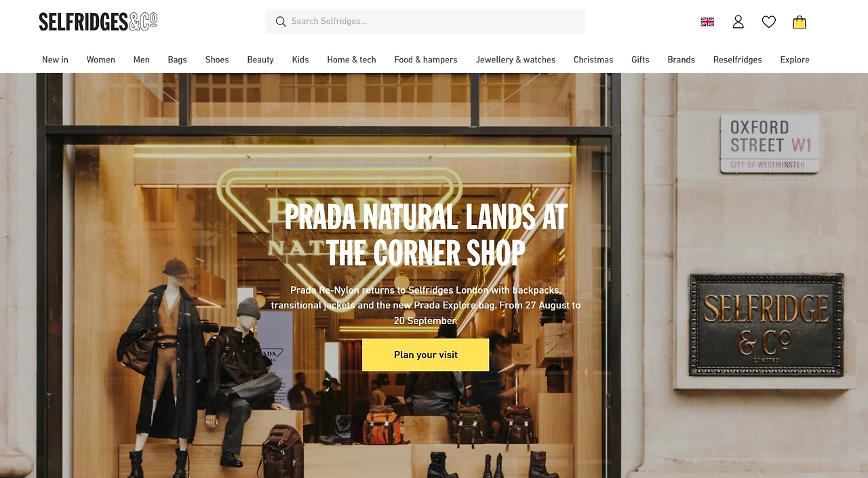Screen dimensions: 868x478
Task: Open the New in menu
Action: pos(55,60)
